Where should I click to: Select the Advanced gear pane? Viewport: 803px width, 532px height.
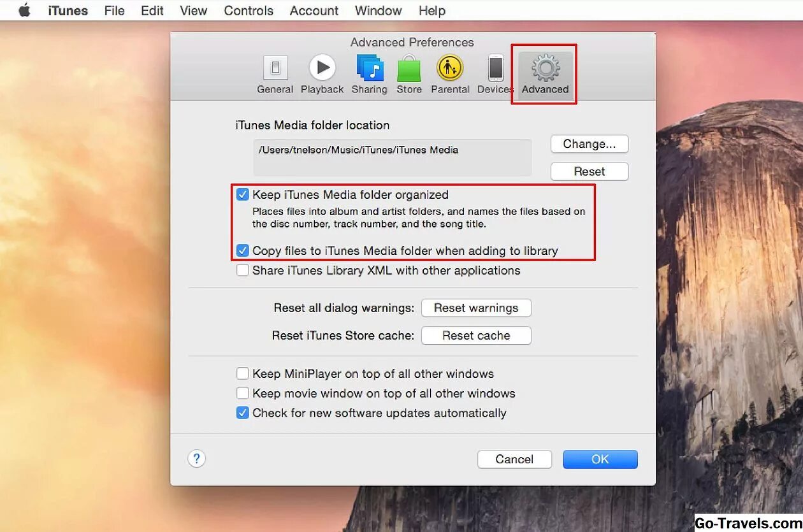pyautogui.click(x=545, y=75)
